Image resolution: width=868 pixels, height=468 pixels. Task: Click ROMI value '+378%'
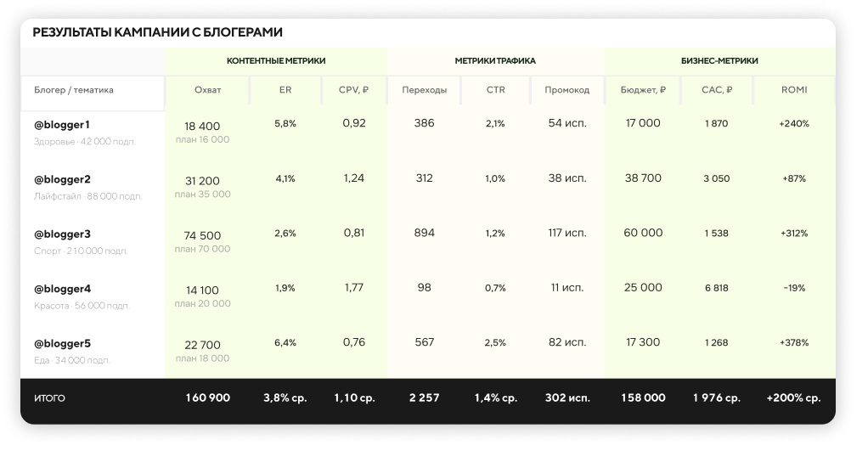(794, 343)
